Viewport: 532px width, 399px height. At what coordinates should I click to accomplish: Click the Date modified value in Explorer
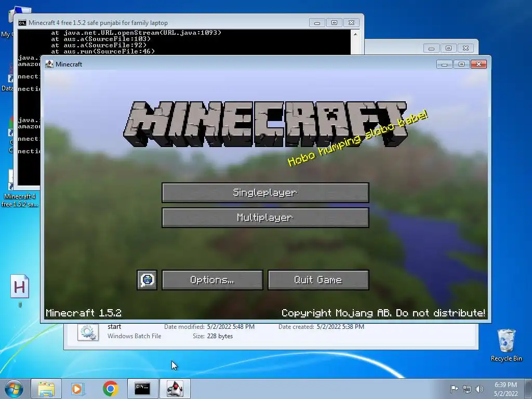pos(231,327)
